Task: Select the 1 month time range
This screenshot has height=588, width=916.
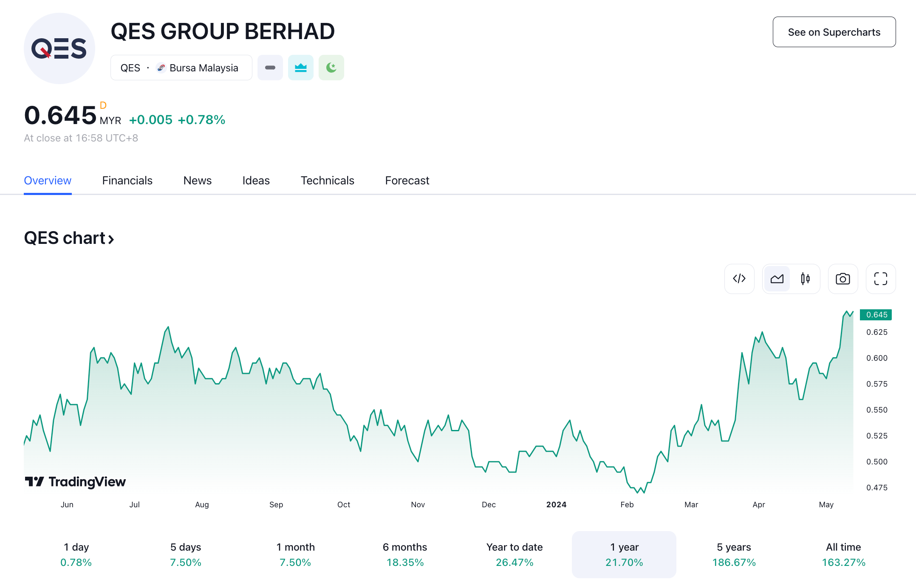Action: tap(295, 554)
